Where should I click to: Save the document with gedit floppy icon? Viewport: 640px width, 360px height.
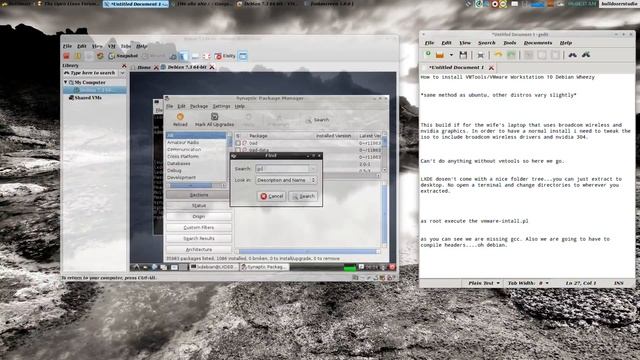click(463, 55)
